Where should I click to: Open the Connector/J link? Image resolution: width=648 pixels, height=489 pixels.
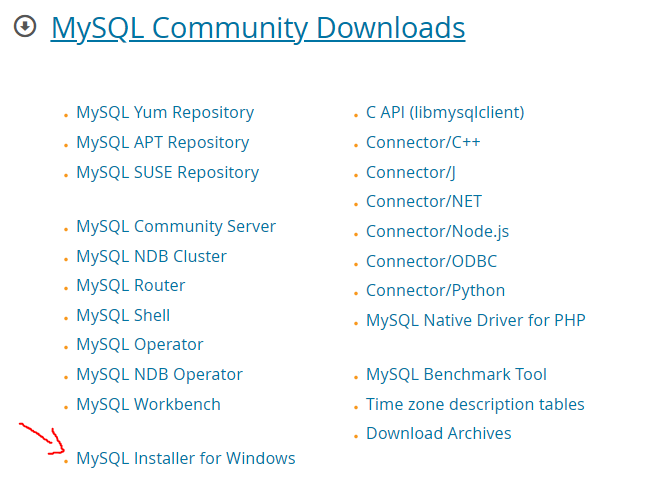pos(410,172)
